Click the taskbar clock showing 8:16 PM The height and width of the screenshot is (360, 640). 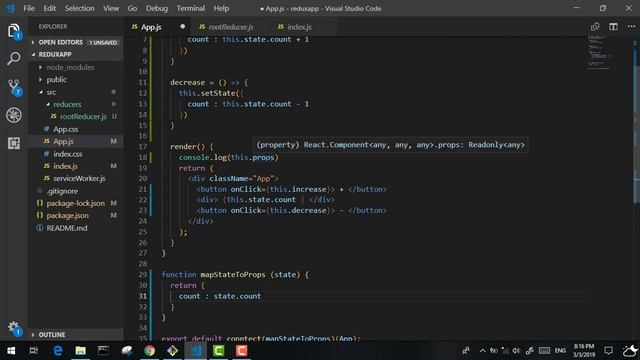(584, 351)
